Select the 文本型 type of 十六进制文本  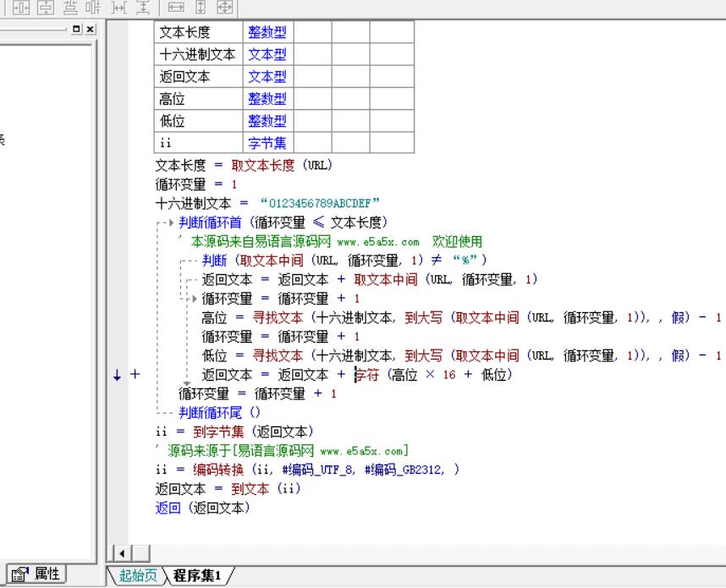267,54
